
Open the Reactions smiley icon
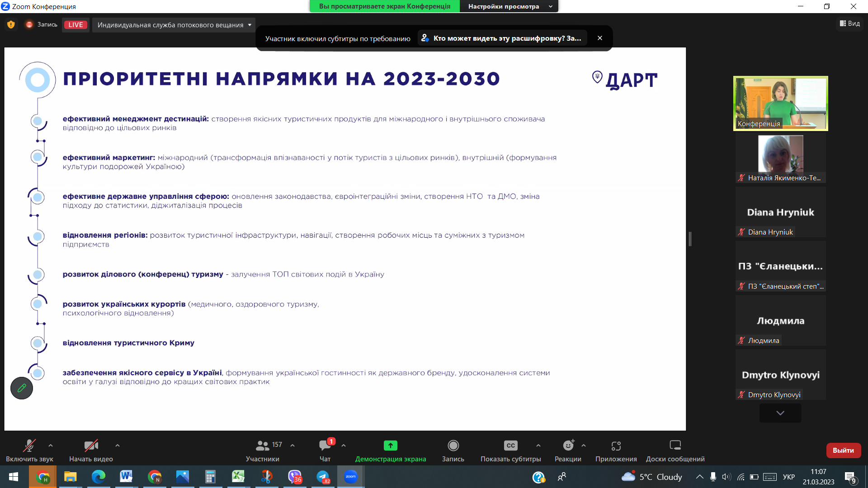tap(568, 446)
